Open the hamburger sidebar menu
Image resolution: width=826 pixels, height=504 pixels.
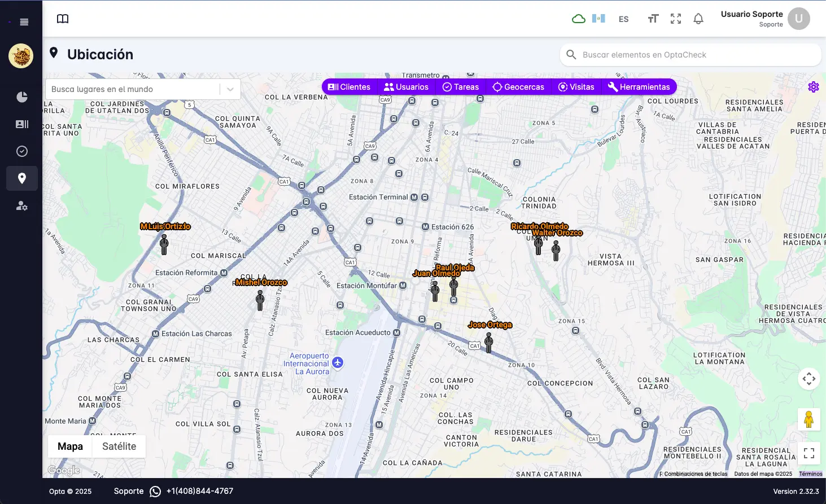(x=24, y=22)
